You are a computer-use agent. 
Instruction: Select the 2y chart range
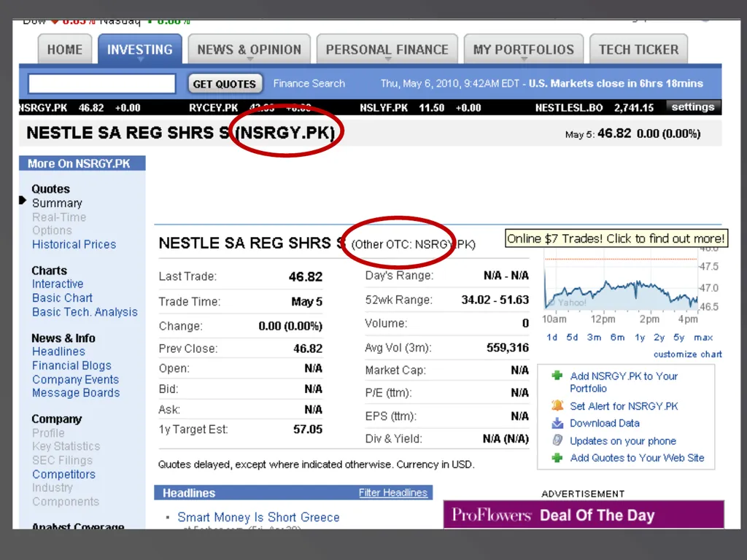click(659, 337)
